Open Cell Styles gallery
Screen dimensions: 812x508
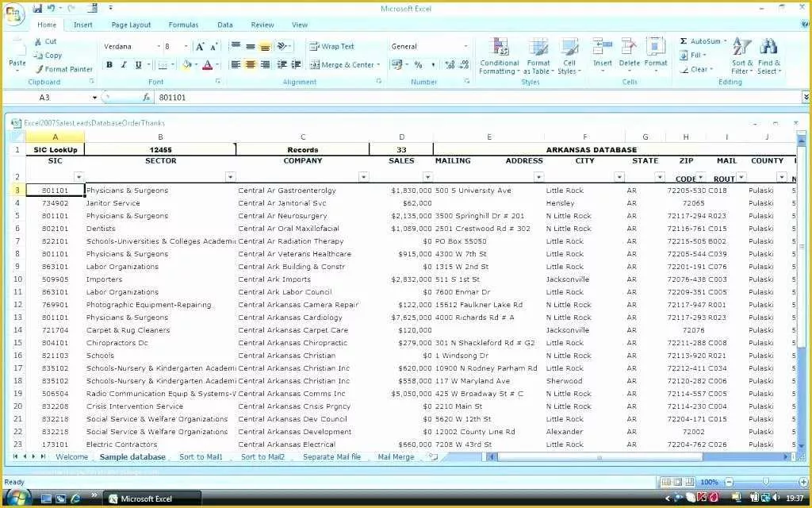(x=569, y=56)
